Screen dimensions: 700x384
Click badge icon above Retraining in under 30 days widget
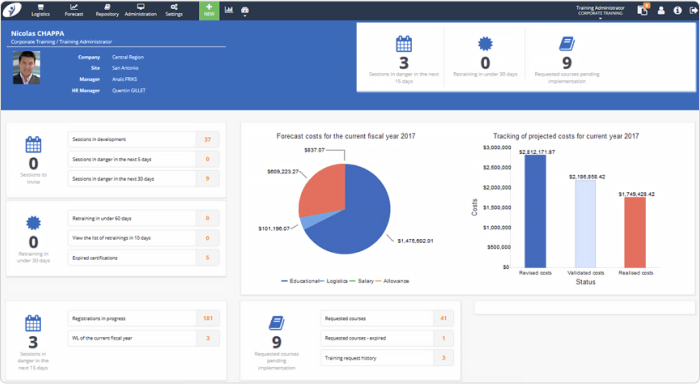tap(33, 223)
